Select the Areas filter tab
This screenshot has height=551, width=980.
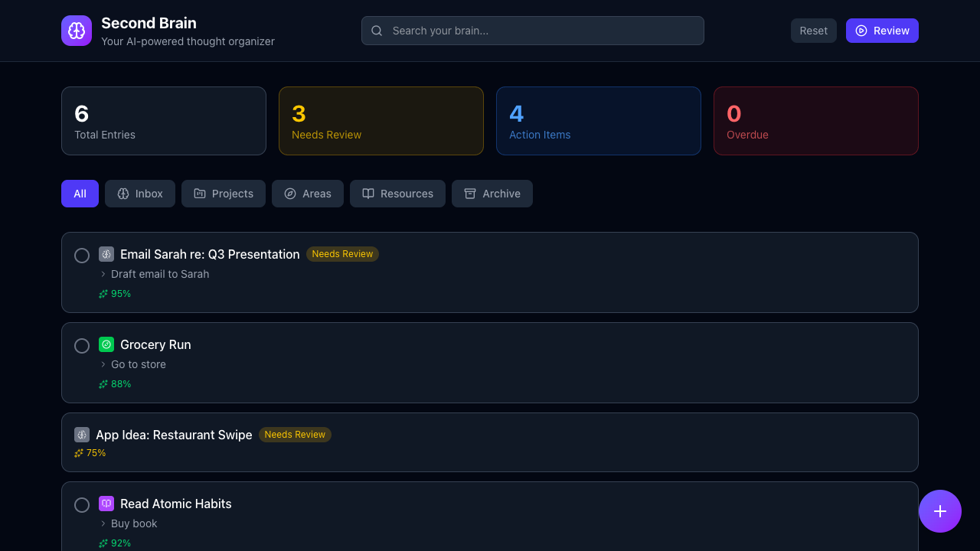click(308, 194)
